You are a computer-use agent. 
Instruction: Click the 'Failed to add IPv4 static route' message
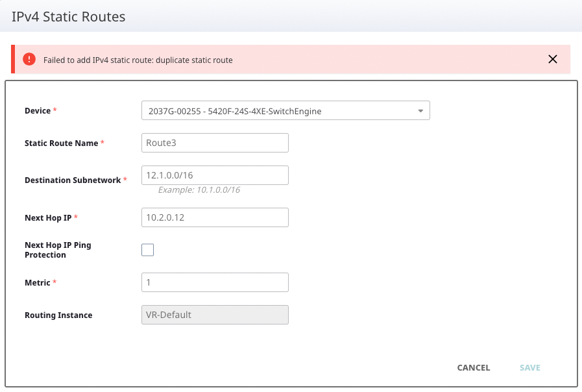pyautogui.click(x=138, y=60)
